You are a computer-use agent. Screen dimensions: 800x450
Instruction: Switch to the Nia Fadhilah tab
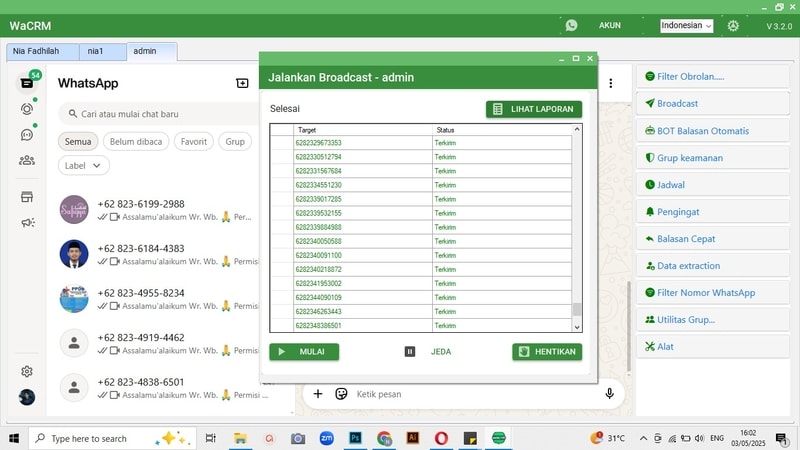(x=43, y=52)
